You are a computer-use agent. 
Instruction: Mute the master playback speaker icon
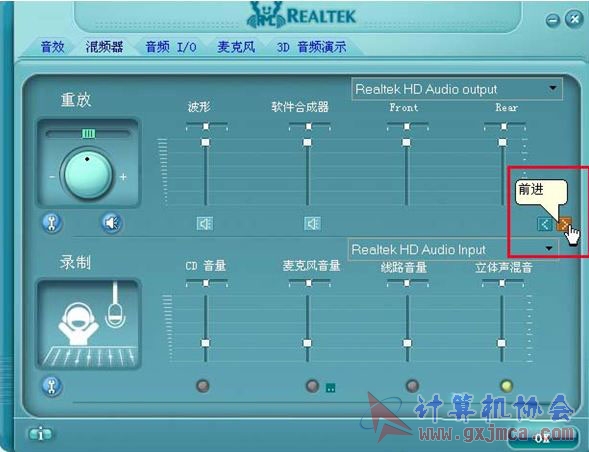click(x=112, y=223)
